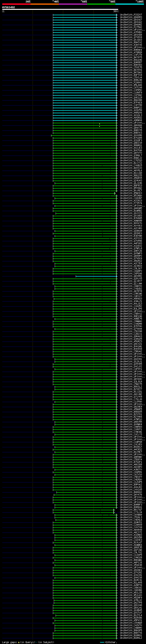Screen dimensions: 146x644
Task: Click the white query sequence bar
Action: click(60, 10)
